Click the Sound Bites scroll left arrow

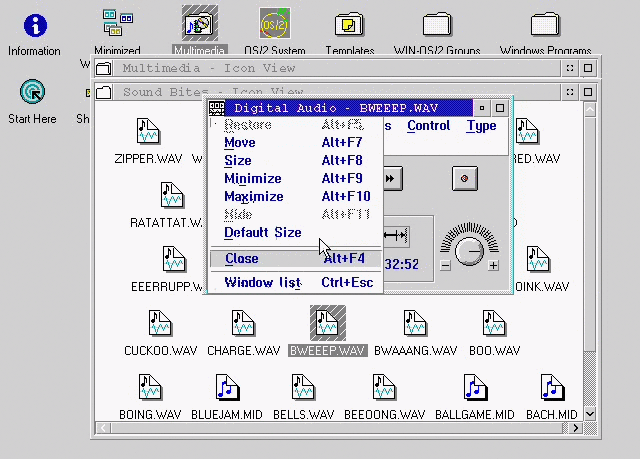[x=103, y=428]
